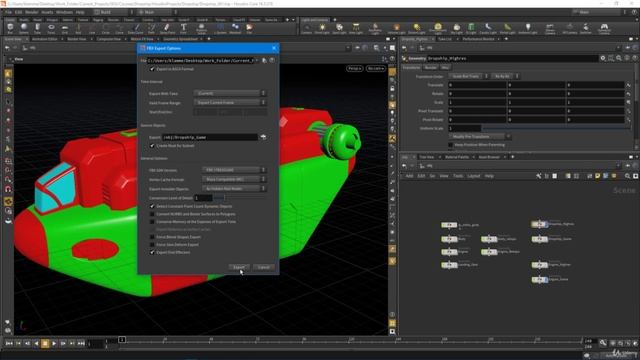Select the Area Light shelf tool
This screenshot has height=360, width=640.
[356, 29]
